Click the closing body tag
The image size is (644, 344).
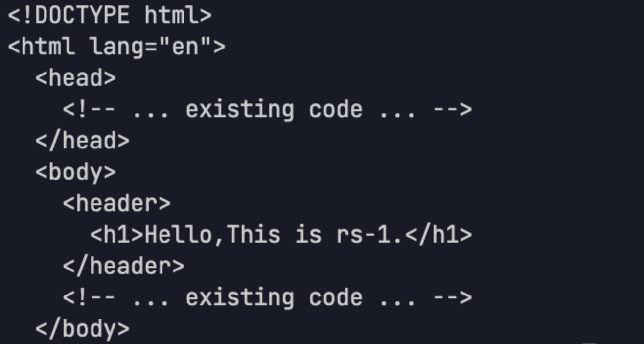(82, 329)
